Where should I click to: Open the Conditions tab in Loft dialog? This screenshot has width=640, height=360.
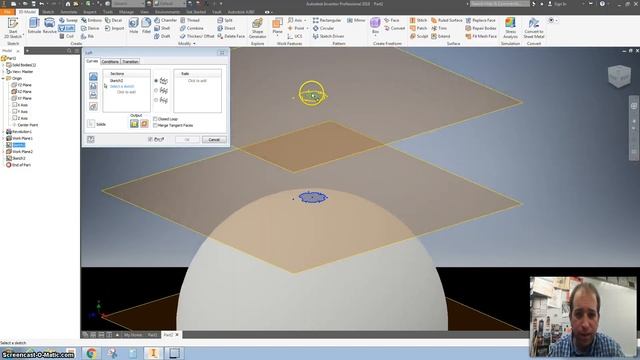point(110,62)
